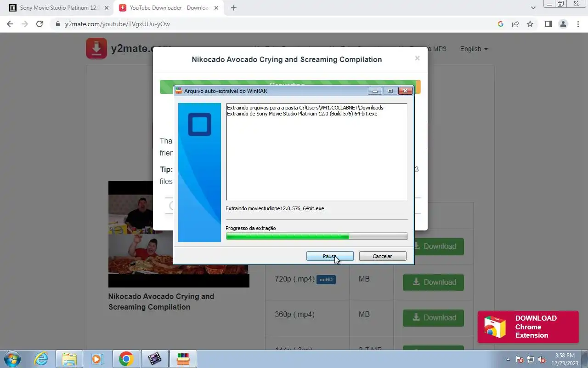Screen dimensions: 588x368
Task: Click the m-HD badge
Action: [x=326, y=279]
